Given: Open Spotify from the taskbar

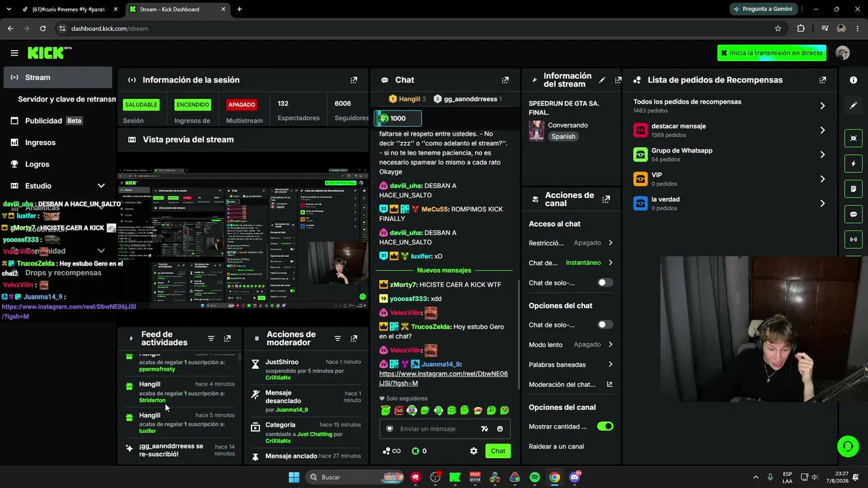Looking at the screenshot, I should (x=534, y=477).
